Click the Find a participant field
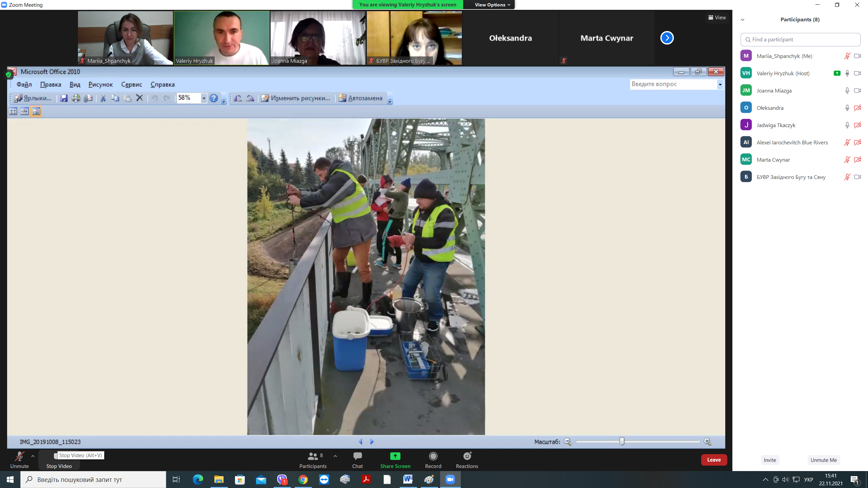The height and width of the screenshot is (488, 868). (x=800, y=40)
